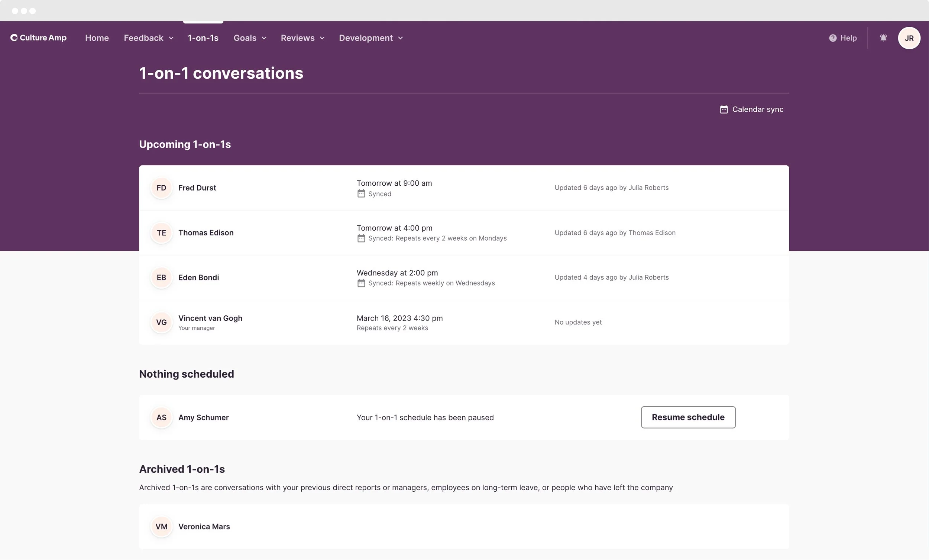The height and width of the screenshot is (560, 929).
Task: Click 'Tomorrow at 4:00 pm' meeting time
Action: [x=394, y=228]
